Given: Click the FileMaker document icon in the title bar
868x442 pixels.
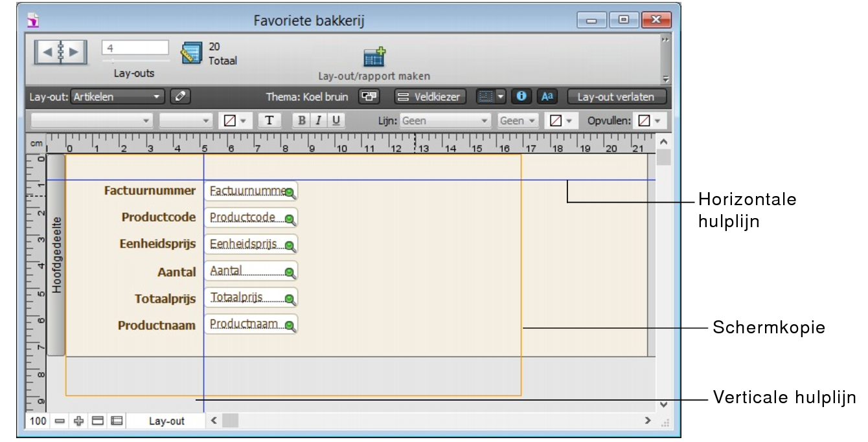Looking at the screenshot, I should (x=32, y=21).
